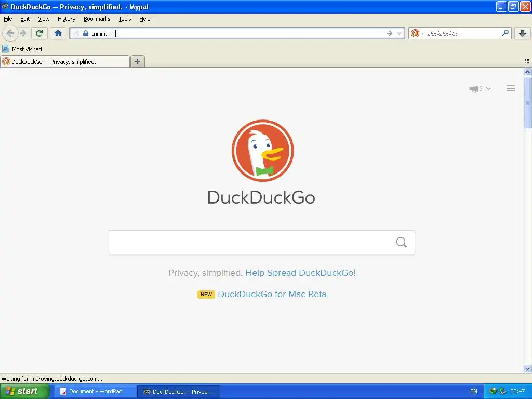Screen dimensions: 532x399
Task: Expand the chevron beside the megaphone
Action: pyautogui.click(x=488, y=88)
